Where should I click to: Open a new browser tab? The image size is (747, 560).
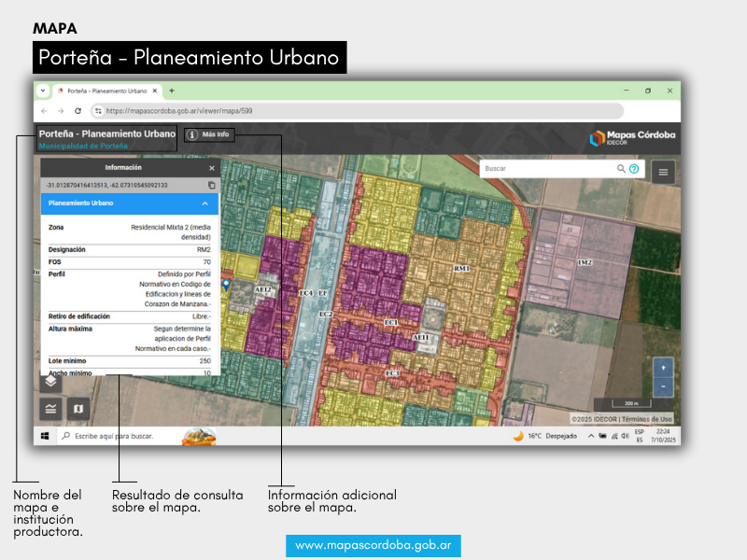[172, 91]
